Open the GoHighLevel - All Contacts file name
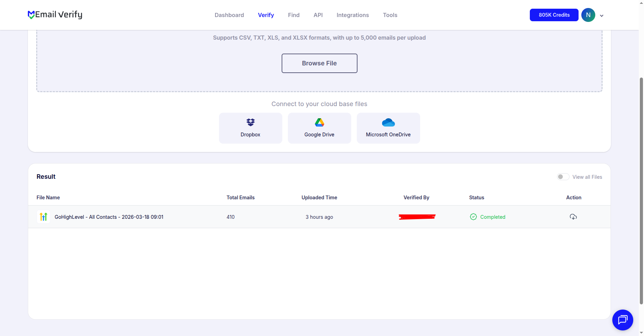Image resolution: width=644 pixels, height=336 pixels. (x=109, y=217)
